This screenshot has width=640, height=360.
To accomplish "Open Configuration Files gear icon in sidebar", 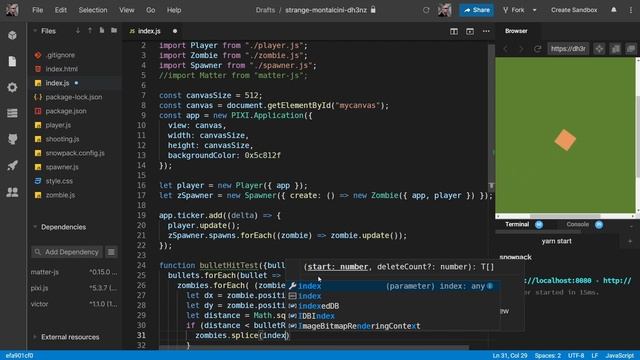I will (12, 87).
